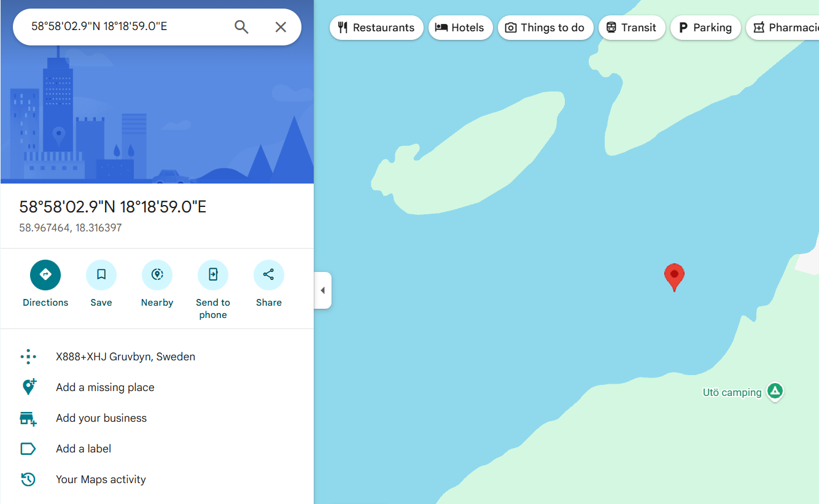
Task: Click the search magnifier icon
Action: 241,27
